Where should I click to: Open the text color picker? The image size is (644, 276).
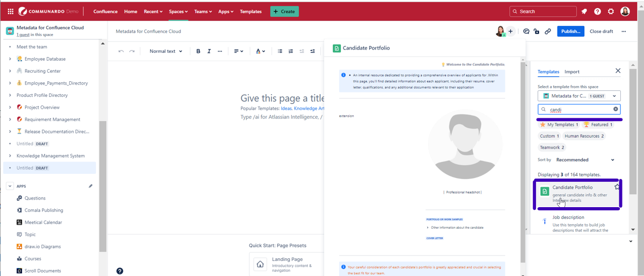tap(260, 51)
